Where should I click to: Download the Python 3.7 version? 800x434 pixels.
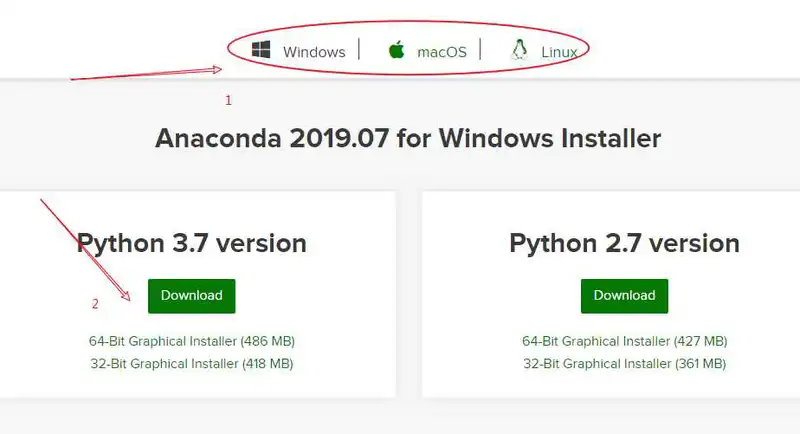click(192, 296)
